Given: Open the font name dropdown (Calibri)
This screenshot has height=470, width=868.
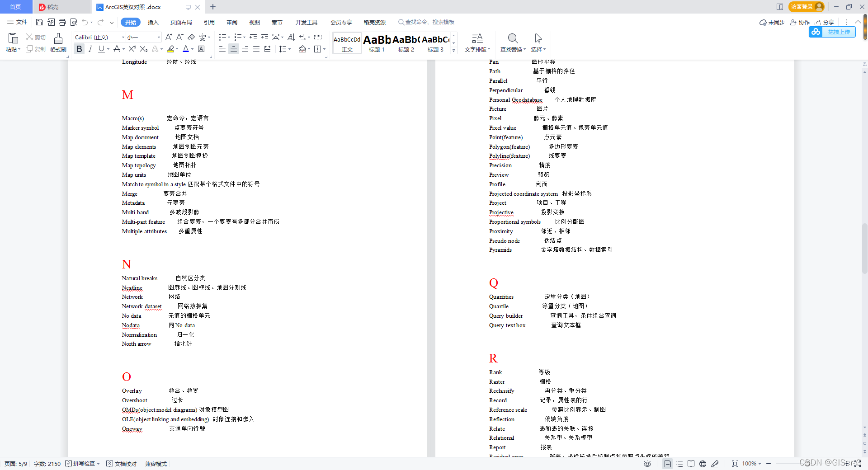Looking at the screenshot, I should pyautogui.click(x=123, y=37).
